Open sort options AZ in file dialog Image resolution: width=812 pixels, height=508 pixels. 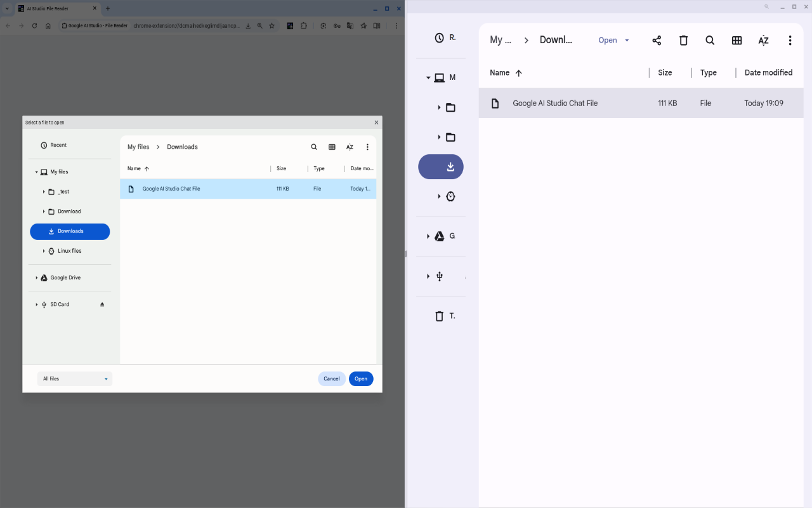coord(350,147)
